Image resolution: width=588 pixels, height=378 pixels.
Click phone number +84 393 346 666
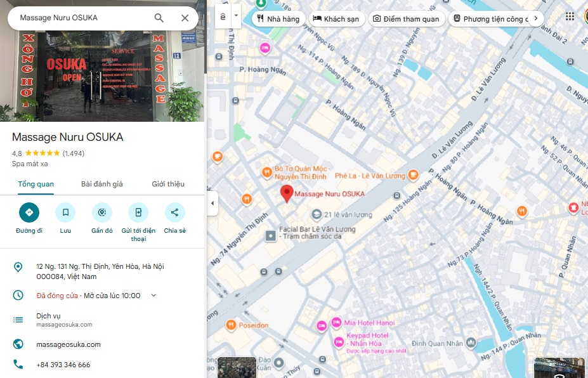63,365
